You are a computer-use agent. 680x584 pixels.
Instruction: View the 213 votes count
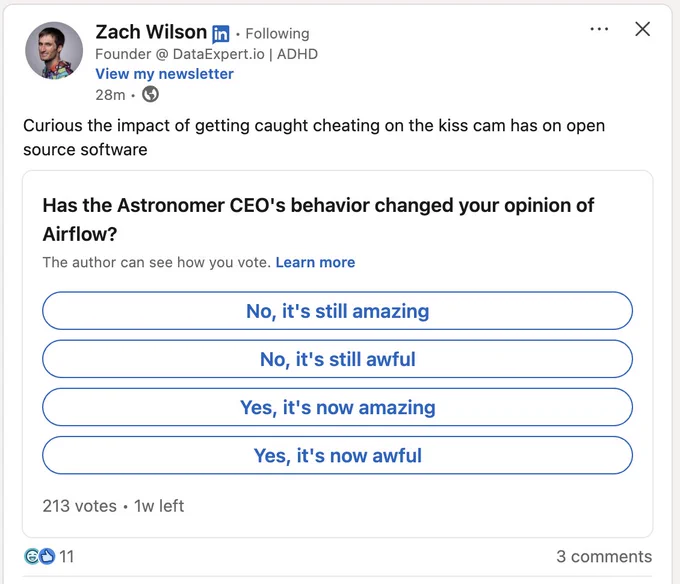[80, 506]
